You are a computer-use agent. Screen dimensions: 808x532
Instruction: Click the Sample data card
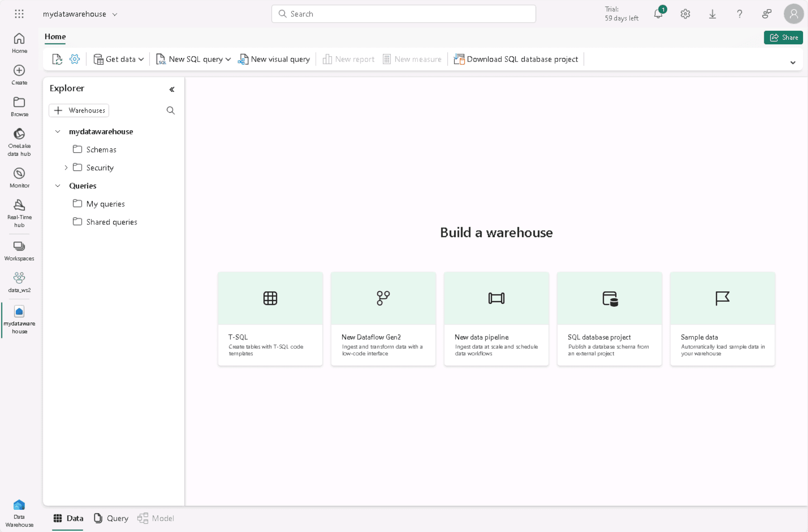[722, 319]
